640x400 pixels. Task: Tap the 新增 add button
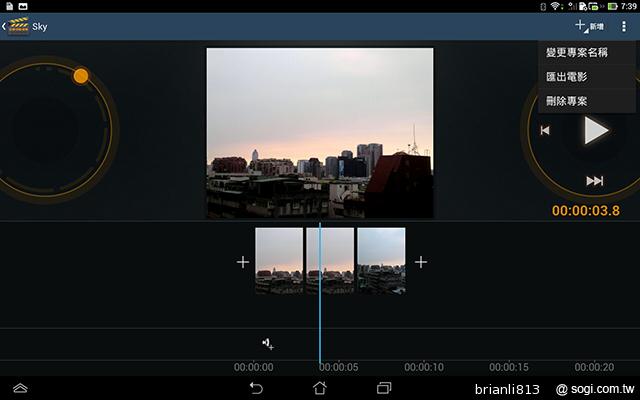pyautogui.click(x=589, y=26)
